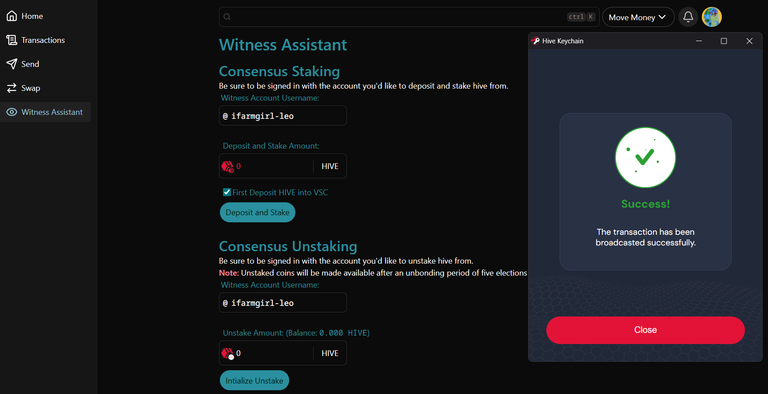The image size is (768, 394).
Task: Click the Unstake Amount field
Action: pos(283,353)
